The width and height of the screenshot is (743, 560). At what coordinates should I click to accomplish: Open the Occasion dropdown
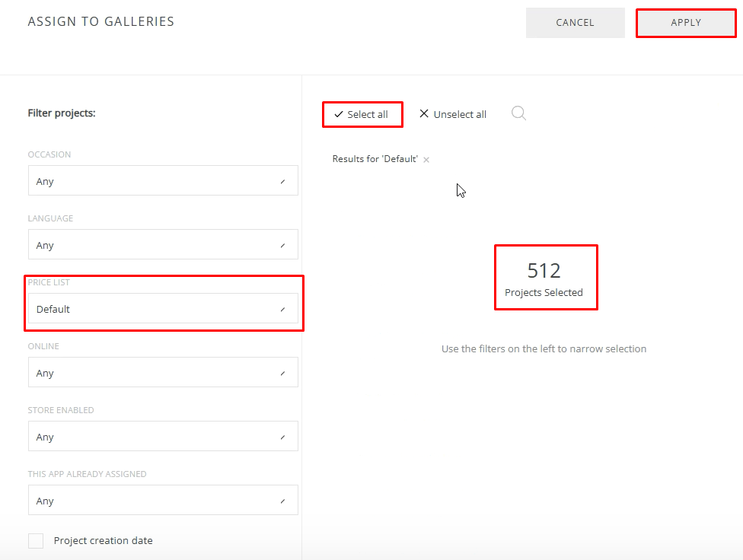tap(162, 181)
